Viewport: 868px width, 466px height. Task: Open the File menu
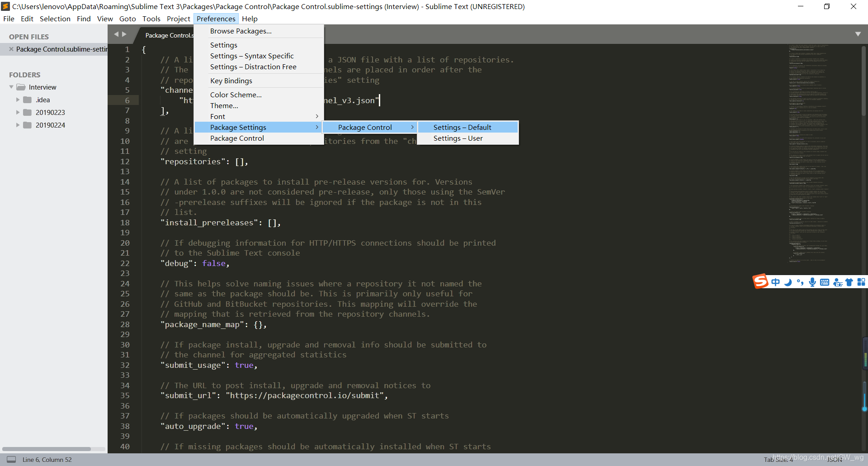click(9, 19)
